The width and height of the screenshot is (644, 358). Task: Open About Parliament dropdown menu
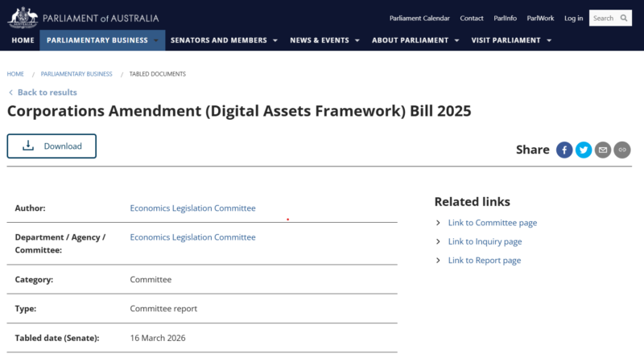(x=415, y=40)
